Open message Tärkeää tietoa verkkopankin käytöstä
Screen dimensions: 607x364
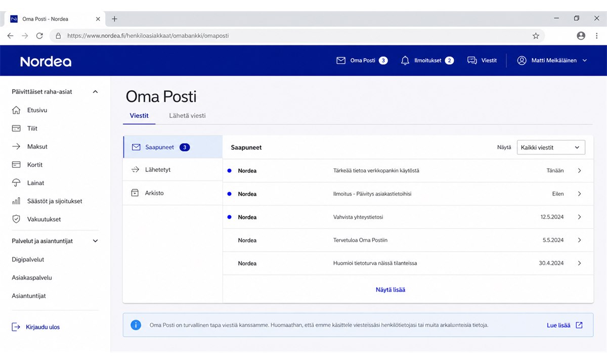coord(408,171)
